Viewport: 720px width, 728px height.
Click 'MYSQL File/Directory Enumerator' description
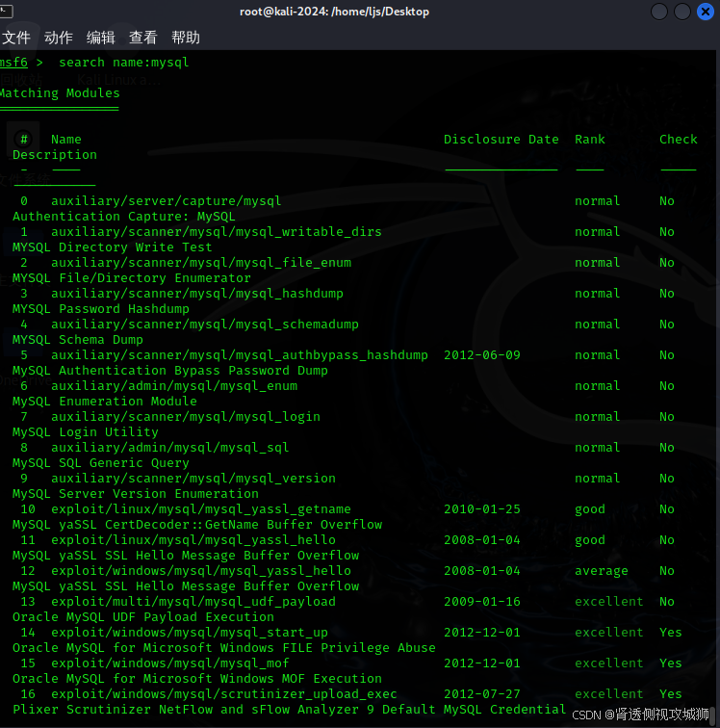[132, 278]
